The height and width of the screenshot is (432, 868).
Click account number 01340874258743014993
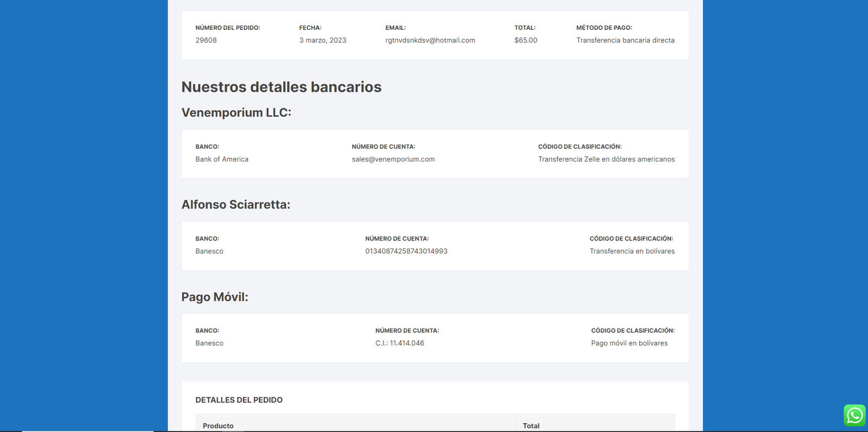406,251
